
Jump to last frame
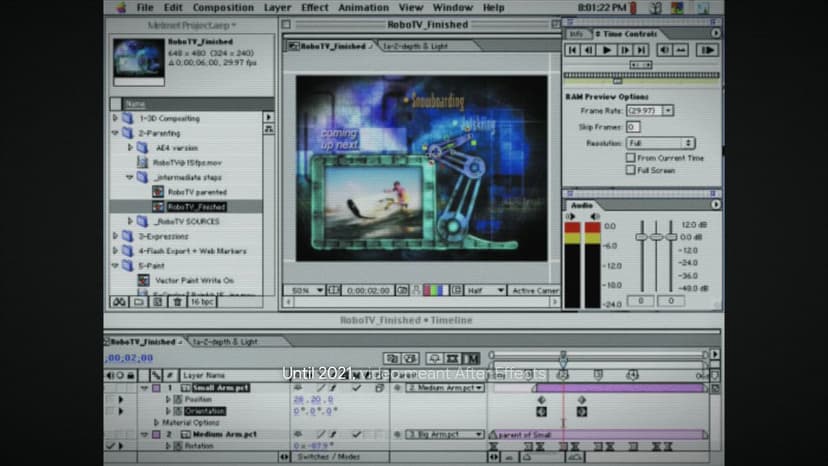tap(642, 50)
